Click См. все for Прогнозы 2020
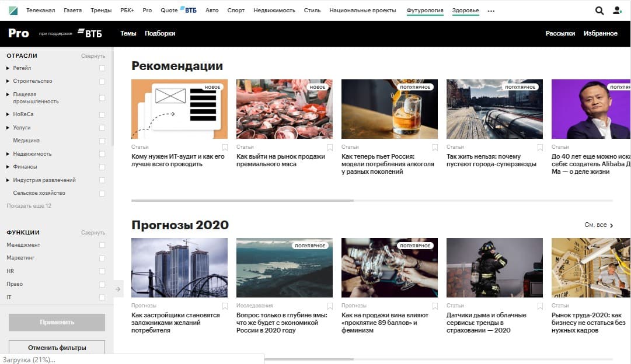This screenshot has height=364, width=631. [598, 225]
